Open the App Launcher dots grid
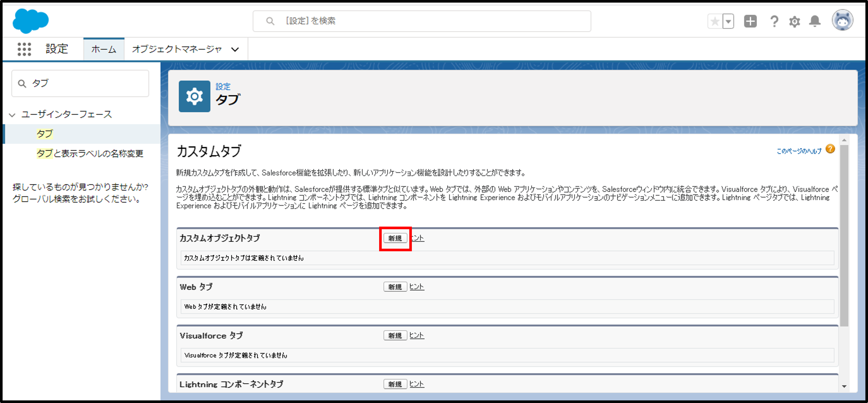868x403 pixels. click(x=24, y=49)
